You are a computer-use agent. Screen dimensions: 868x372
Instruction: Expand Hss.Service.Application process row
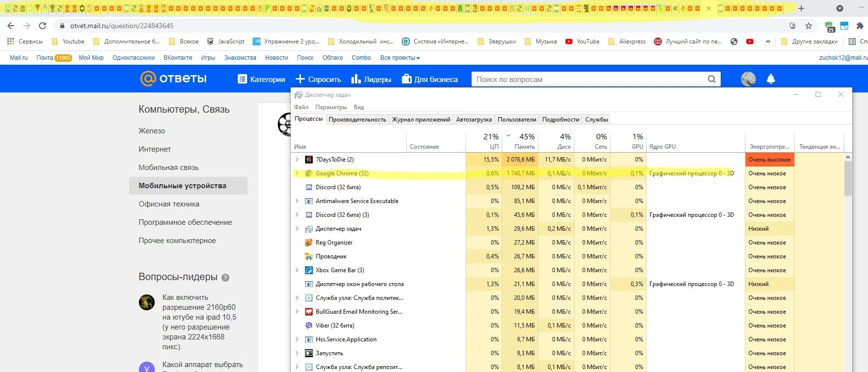pos(297,339)
